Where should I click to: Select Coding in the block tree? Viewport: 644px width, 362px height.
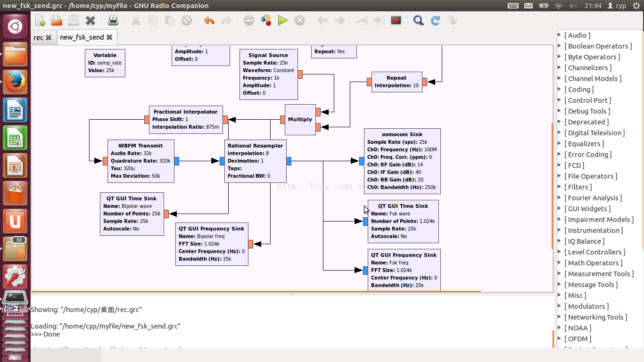click(x=579, y=90)
